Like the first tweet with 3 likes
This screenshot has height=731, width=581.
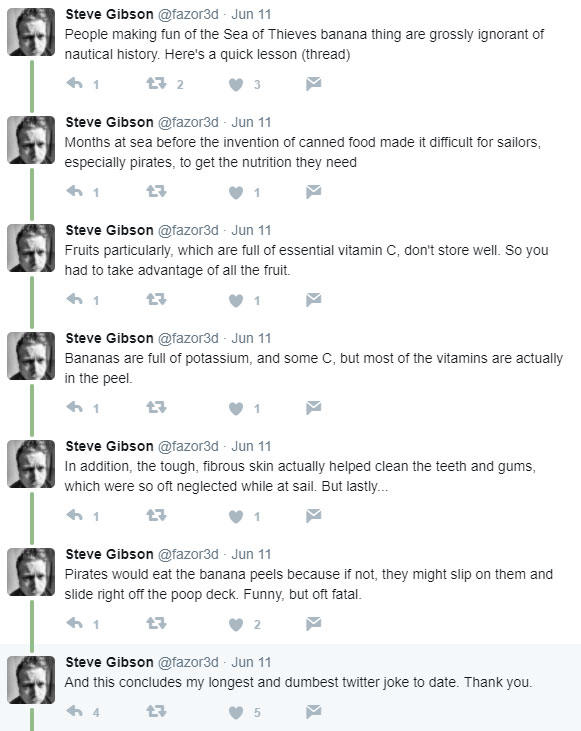pos(236,84)
